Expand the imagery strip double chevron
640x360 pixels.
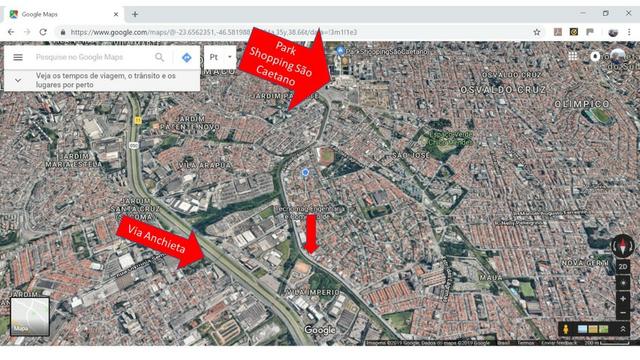tap(623, 329)
